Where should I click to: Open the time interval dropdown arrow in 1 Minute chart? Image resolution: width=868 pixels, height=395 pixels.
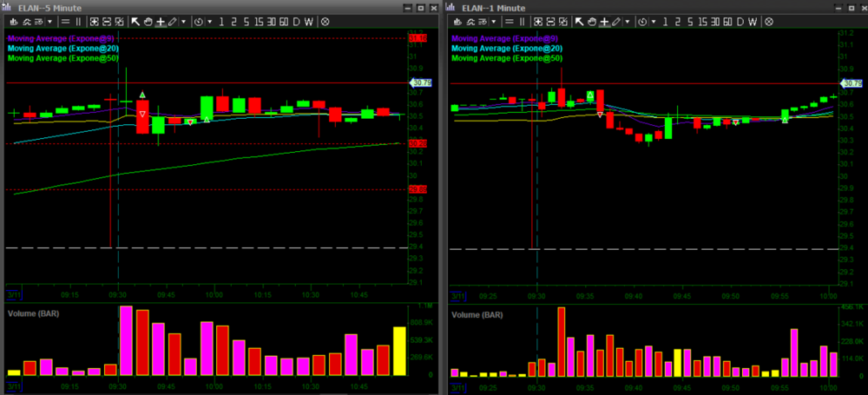(x=654, y=22)
